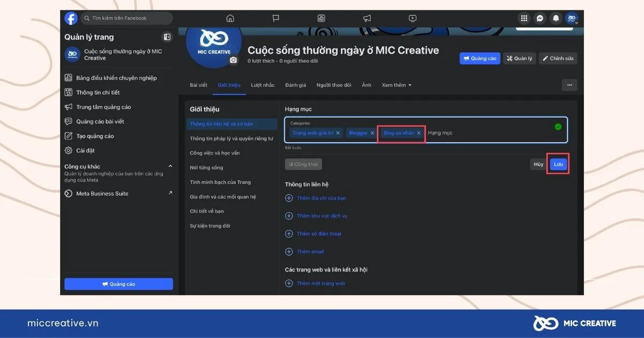644x338 pixels.
Task: Open the Video icon in the top navigation
Action: (x=412, y=18)
